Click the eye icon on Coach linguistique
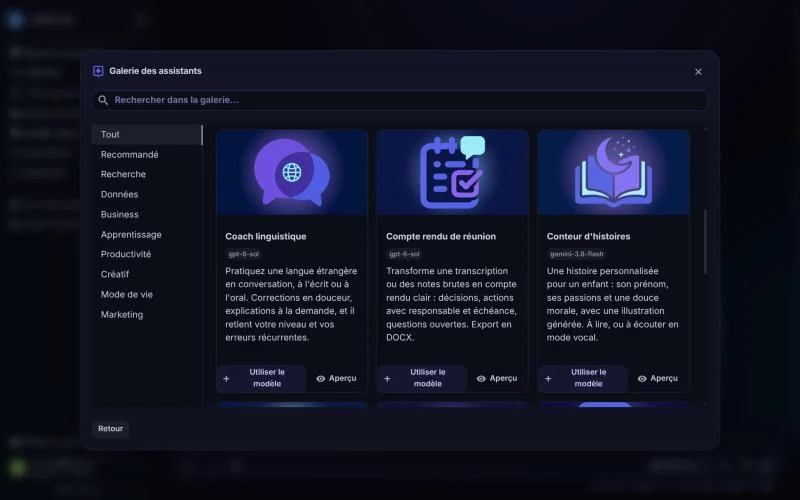The height and width of the screenshot is (500, 800). [x=320, y=379]
